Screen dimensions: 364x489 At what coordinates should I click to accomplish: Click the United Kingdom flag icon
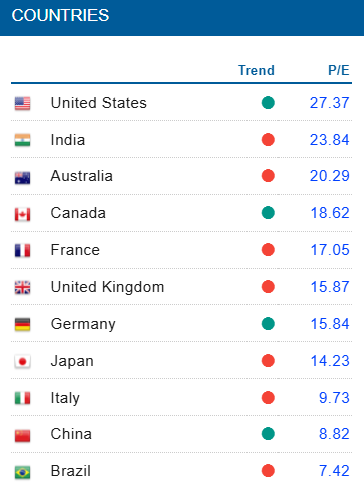tap(22, 287)
